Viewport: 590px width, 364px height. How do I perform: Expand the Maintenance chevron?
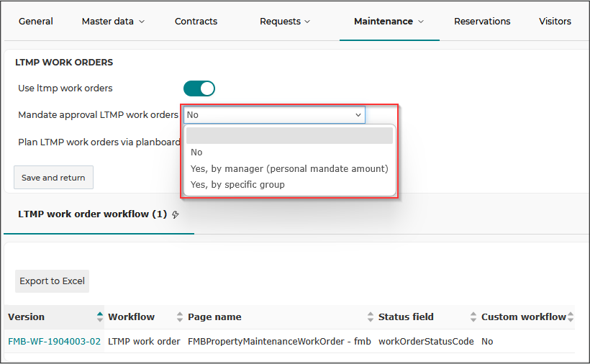[421, 22]
